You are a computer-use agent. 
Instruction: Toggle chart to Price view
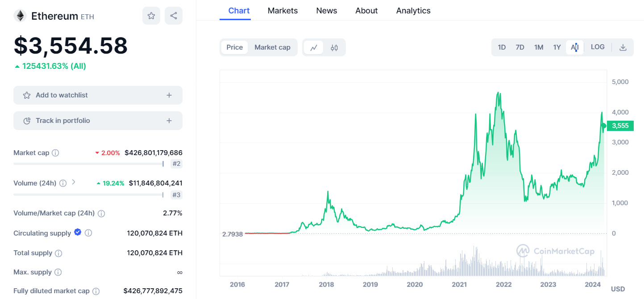[x=235, y=47]
